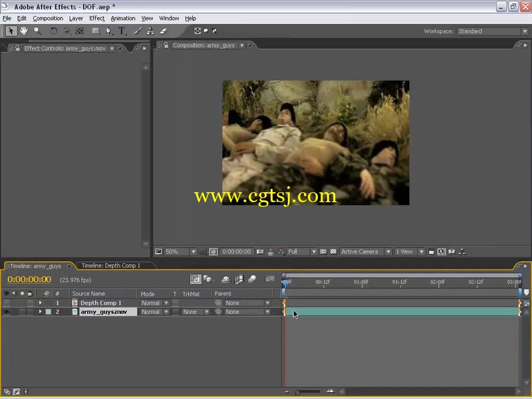Screen dimensions: 532x399
Task: Select the Pen tool
Action: click(108, 31)
